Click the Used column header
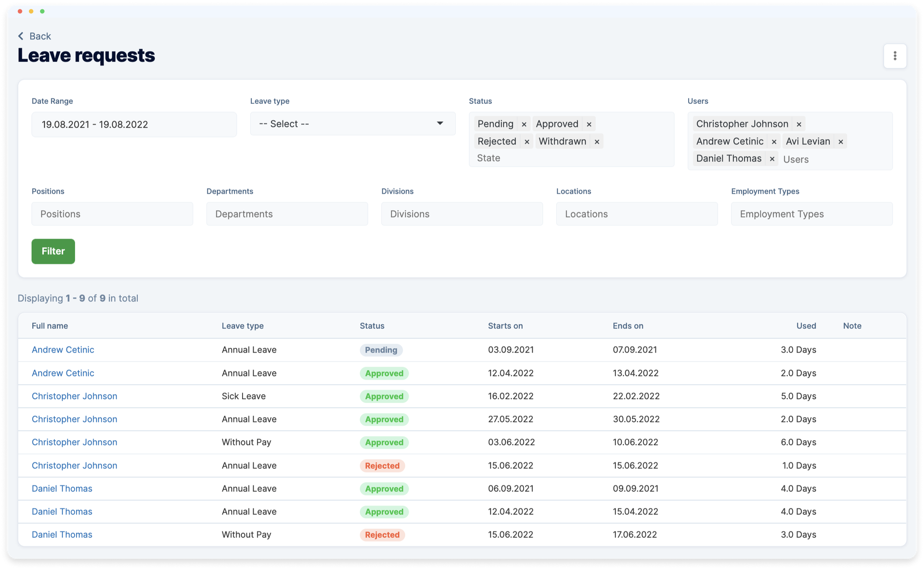This screenshot has height=569, width=924. pos(806,326)
